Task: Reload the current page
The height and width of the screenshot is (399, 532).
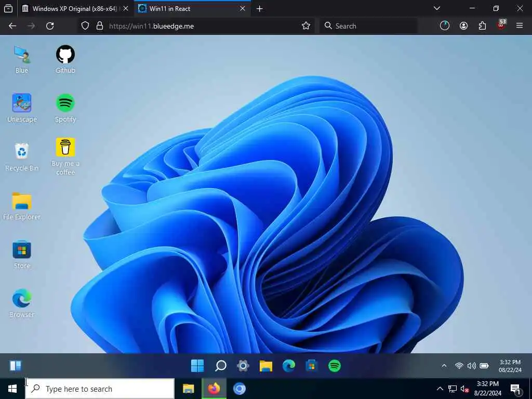Action: click(50, 26)
